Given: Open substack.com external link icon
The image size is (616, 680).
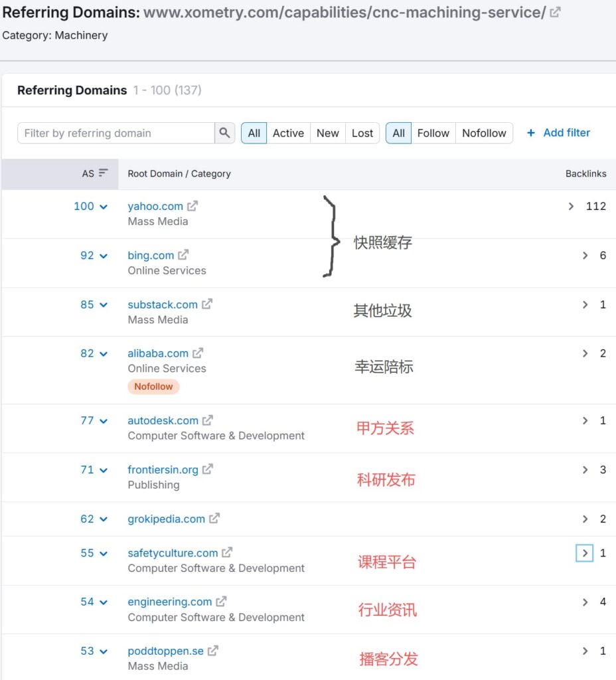Looking at the screenshot, I should pyautogui.click(x=207, y=304).
